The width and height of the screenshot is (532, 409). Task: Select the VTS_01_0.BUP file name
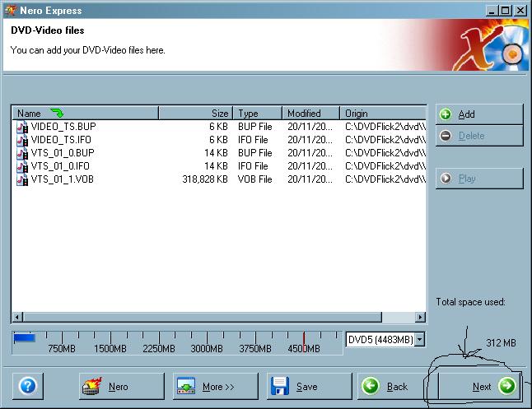[x=63, y=153]
